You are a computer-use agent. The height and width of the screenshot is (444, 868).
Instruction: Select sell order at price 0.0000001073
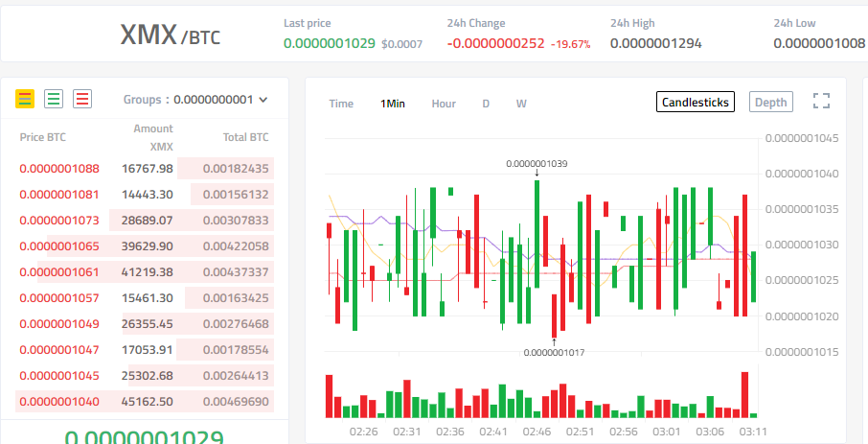(145, 220)
